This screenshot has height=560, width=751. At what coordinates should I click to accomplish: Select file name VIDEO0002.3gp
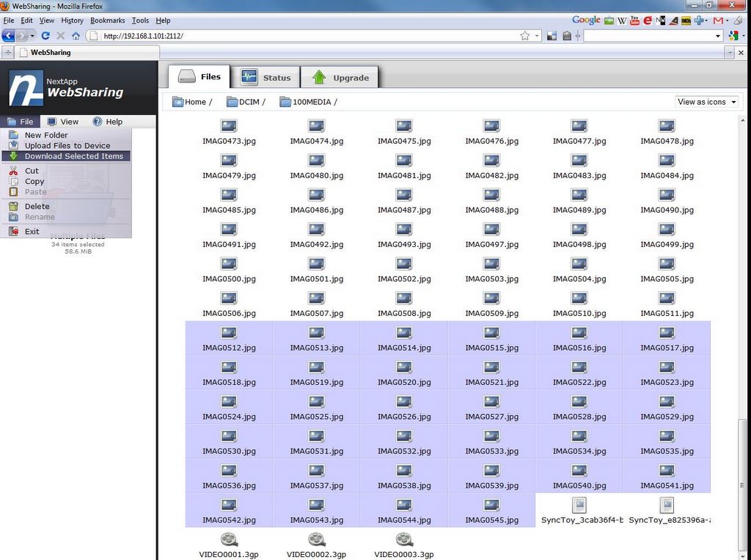pyautogui.click(x=317, y=554)
